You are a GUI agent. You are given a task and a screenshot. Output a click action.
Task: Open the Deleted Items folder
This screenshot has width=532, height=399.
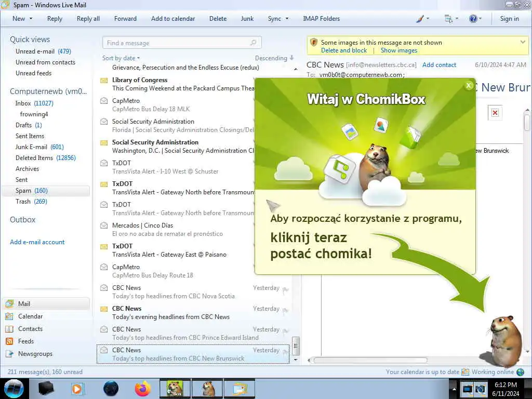46,158
